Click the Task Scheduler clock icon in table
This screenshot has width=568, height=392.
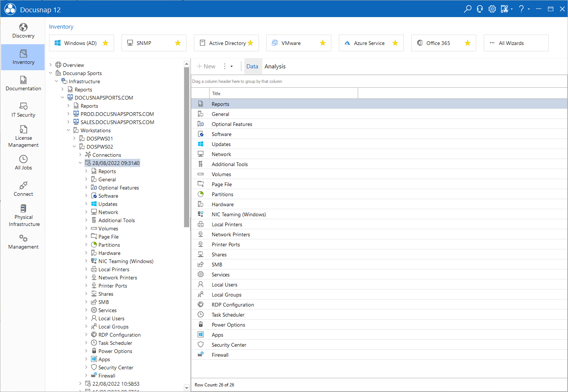point(201,315)
